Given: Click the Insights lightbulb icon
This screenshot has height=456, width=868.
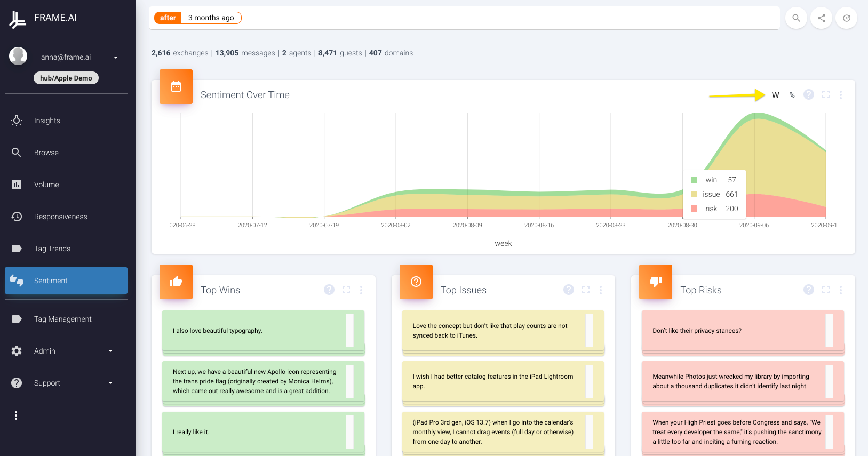Looking at the screenshot, I should (x=17, y=121).
